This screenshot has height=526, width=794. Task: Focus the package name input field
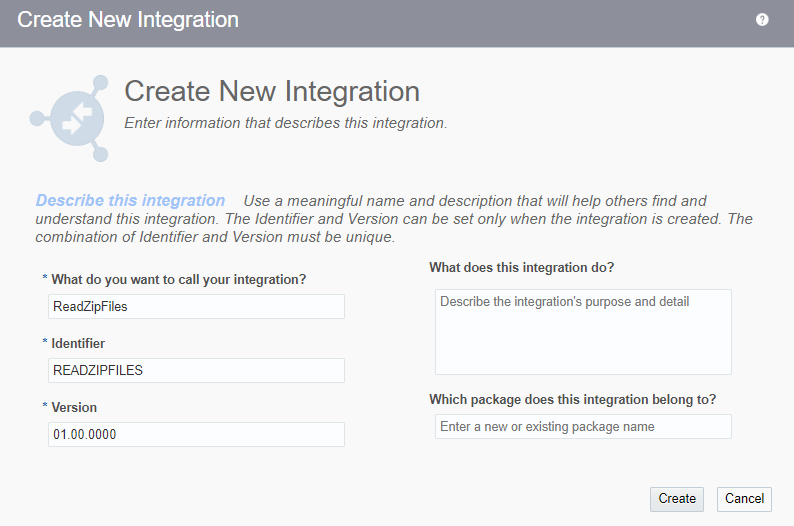(x=583, y=427)
